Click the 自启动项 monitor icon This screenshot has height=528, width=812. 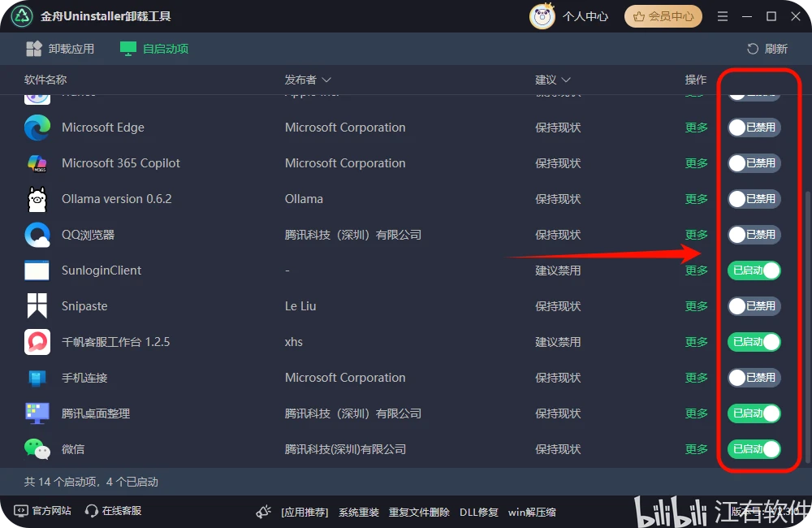click(128, 49)
